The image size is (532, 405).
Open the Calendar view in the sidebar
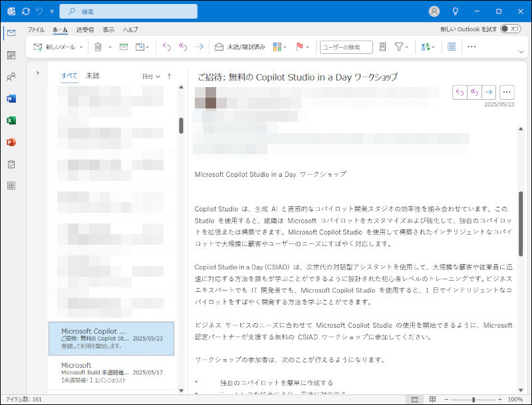click(x=11, y=55)
